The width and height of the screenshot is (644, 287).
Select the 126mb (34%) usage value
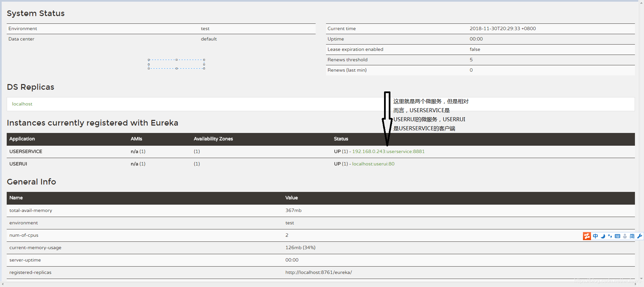pyautogui.click(x=301, y=247)
